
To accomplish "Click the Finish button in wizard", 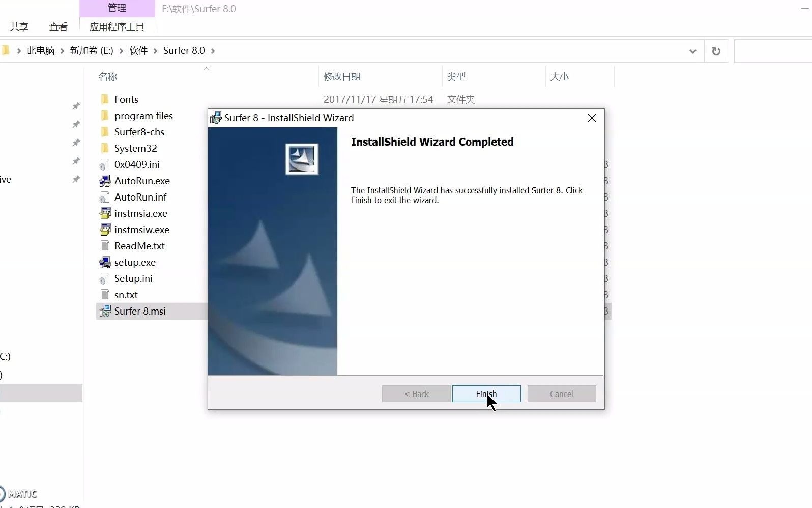I will [x=486, y=393].
